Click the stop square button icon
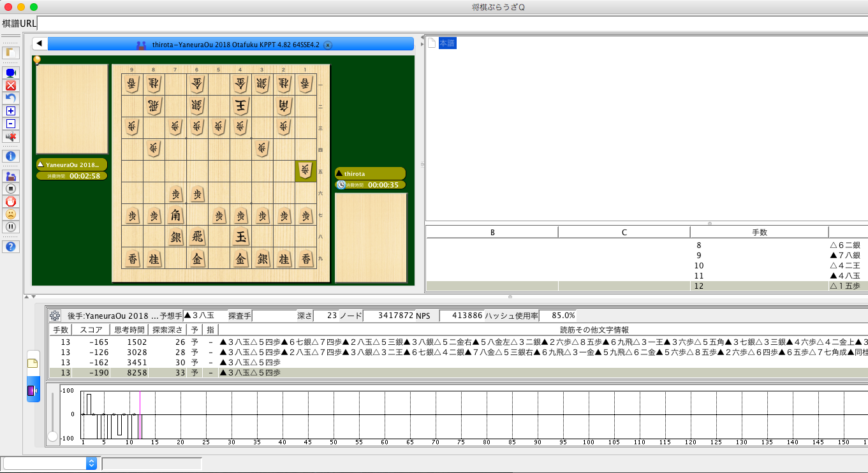The height and width of the screenshot is (473, 868). click(x=11, y=189)
